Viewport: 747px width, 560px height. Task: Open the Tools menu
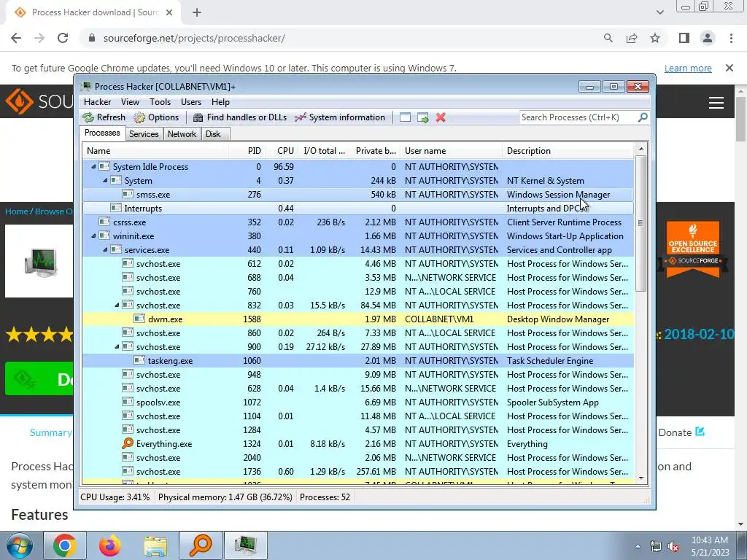(160, 102)
